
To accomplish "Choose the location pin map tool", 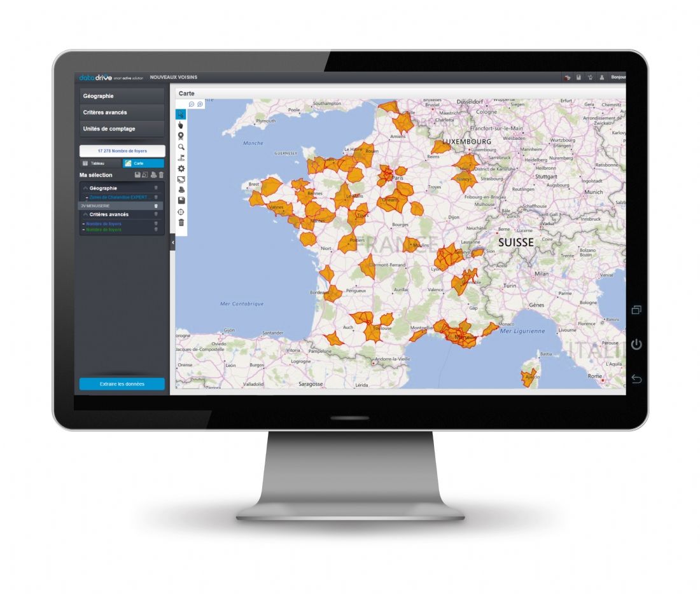I will (181, 136).
